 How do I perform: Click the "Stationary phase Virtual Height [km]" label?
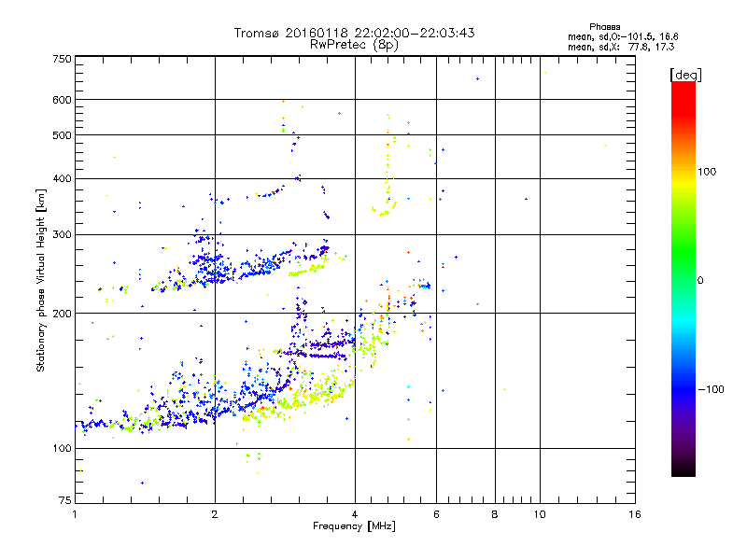click(41, 281)
